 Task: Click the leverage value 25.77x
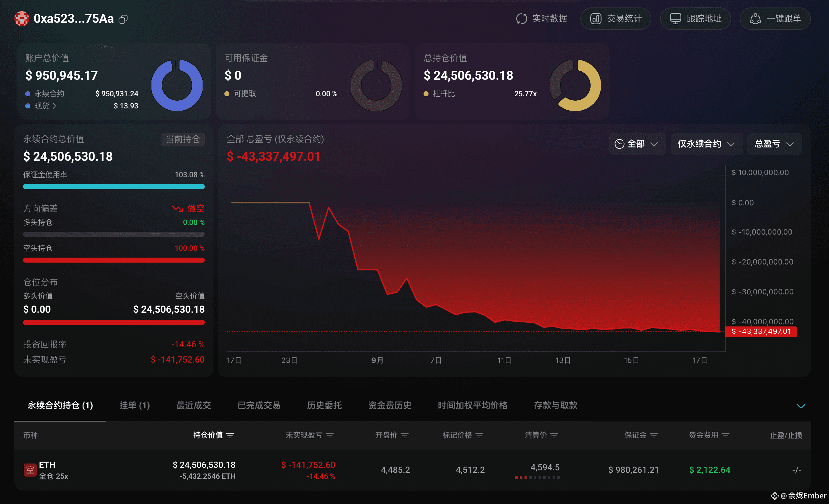pyautogui.click(x=525, y=94)
